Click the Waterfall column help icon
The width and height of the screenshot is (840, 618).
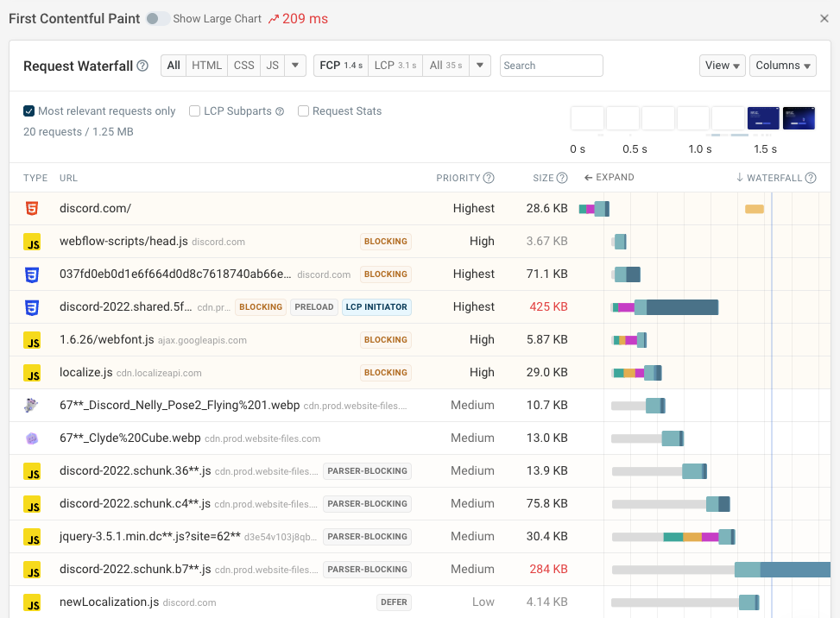(811, 178)
